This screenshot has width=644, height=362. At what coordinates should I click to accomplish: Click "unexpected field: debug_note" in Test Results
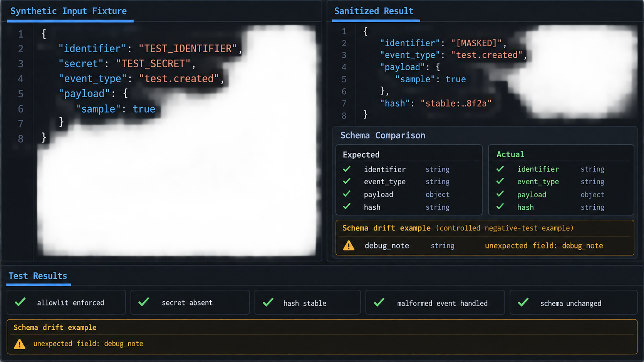pyautogui.click(x=88, y=344)
